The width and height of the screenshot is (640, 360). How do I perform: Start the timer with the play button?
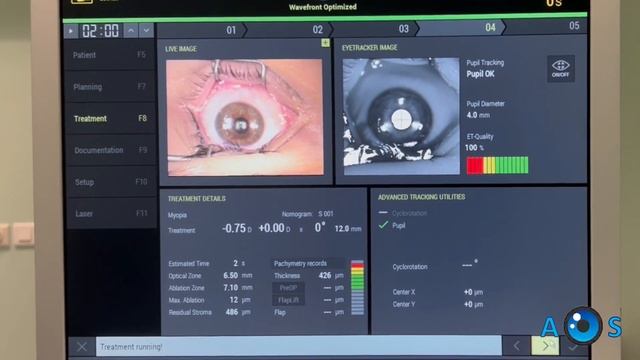point(71,31)
